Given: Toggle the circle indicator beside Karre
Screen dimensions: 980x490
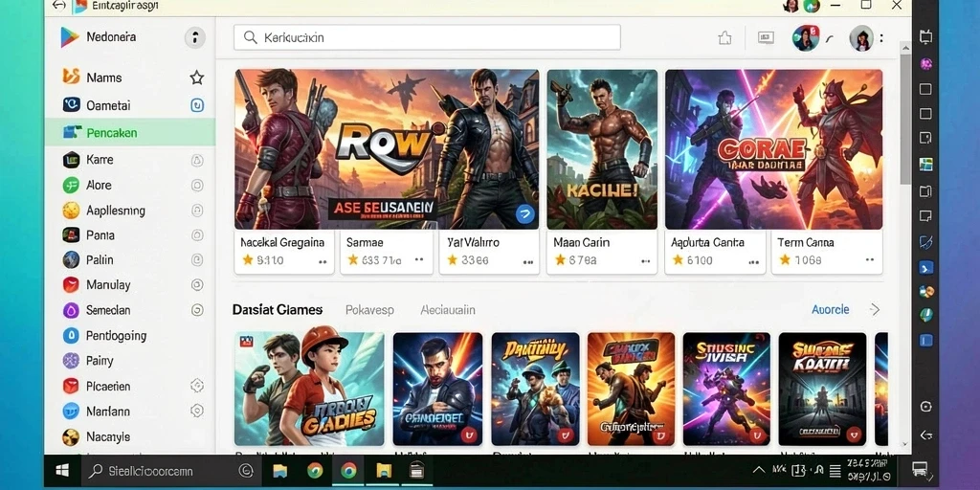Looking at the screenshot, I should [x=197, y=161].
